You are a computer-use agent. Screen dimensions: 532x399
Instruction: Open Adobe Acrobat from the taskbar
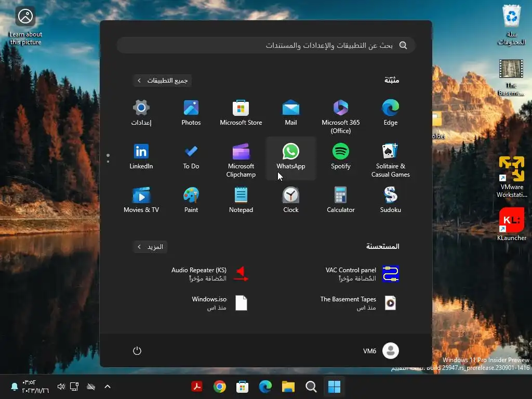click(x=197, y=387)
